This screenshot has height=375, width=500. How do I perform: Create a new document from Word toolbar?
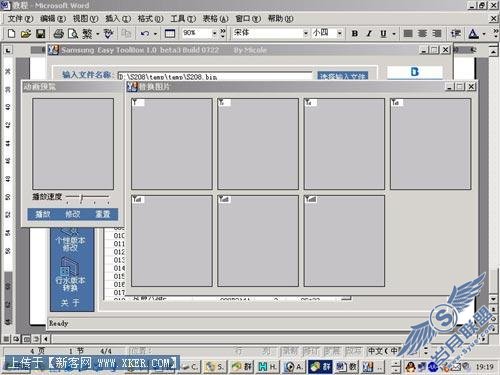point(11,33)
